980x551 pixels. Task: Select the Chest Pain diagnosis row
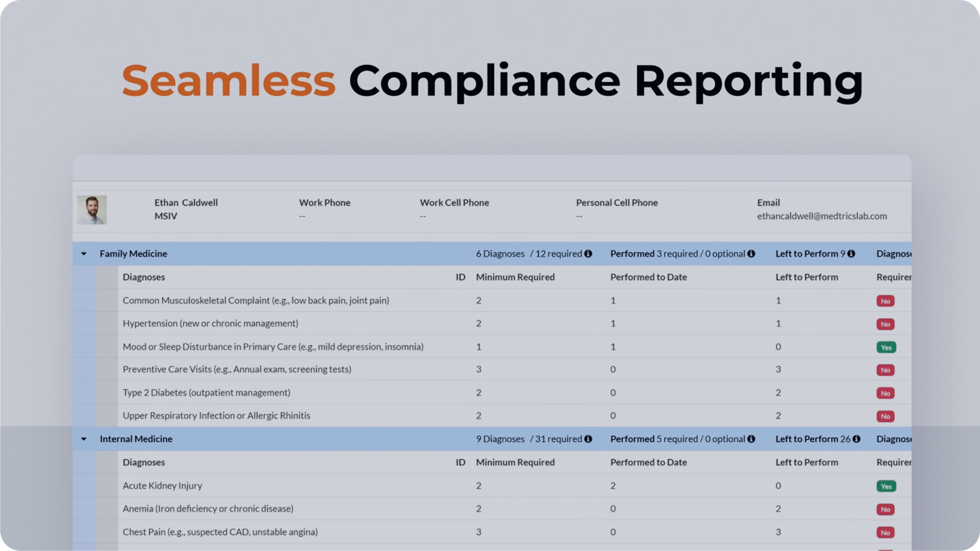tap(220, 532)
